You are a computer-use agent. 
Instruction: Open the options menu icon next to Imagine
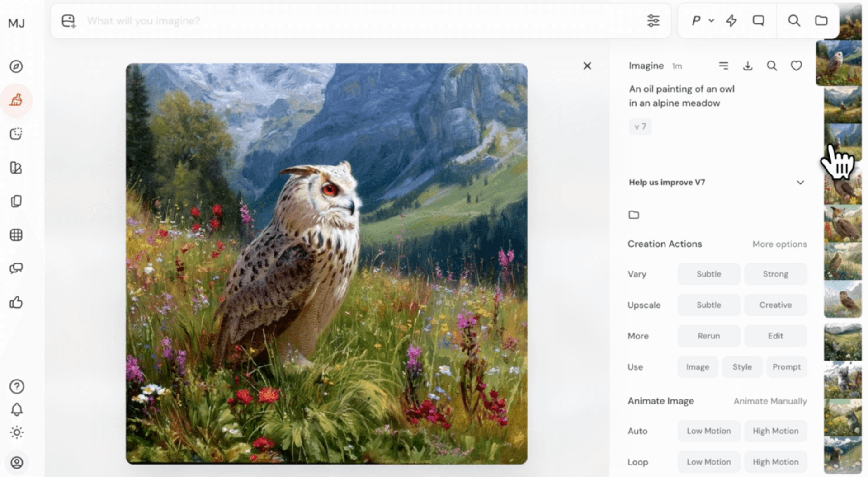click(x=723, y=66)
